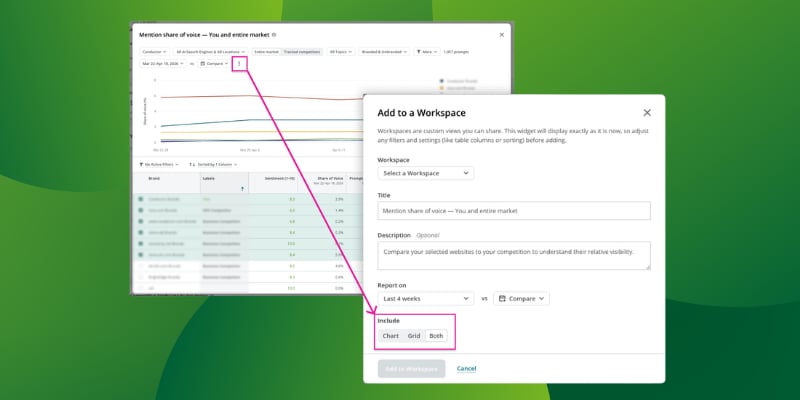
Task: Click the Cancel link
Action: (466, 368)
